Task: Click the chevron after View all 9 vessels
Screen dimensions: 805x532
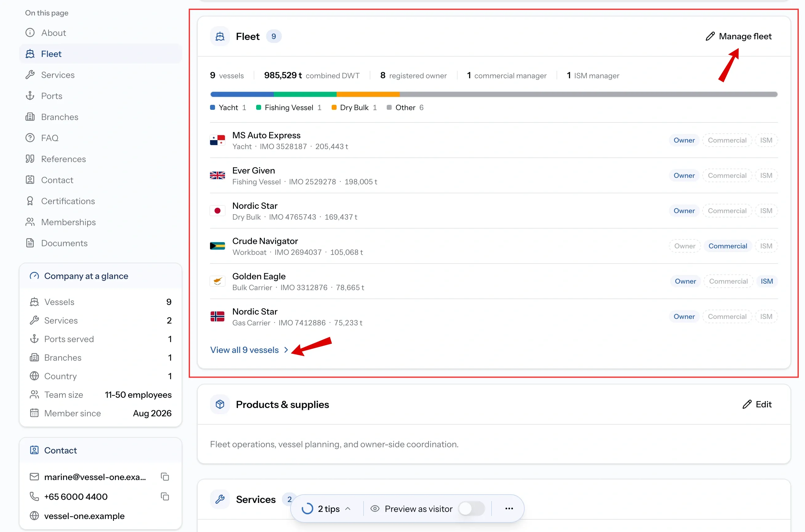Action: [x=286, y=350]
